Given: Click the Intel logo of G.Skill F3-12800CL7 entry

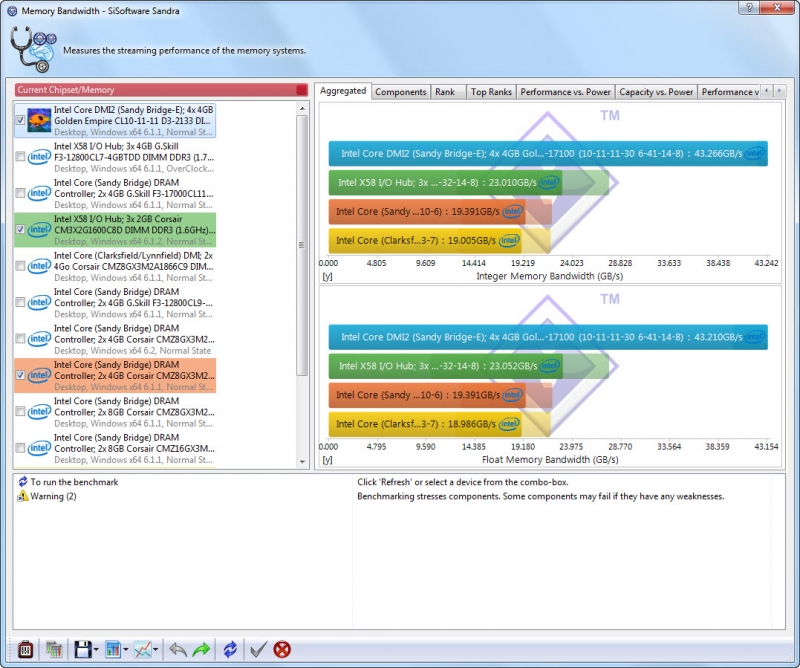Looking at the screenshot, I should [x=39, y=157].
